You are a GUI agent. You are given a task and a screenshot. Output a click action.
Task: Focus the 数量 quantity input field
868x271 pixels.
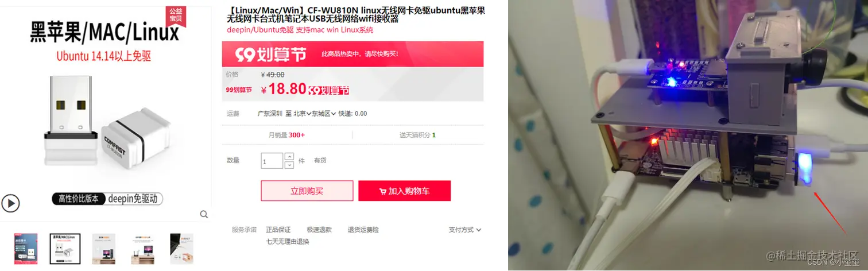click(x=272, y=161)
